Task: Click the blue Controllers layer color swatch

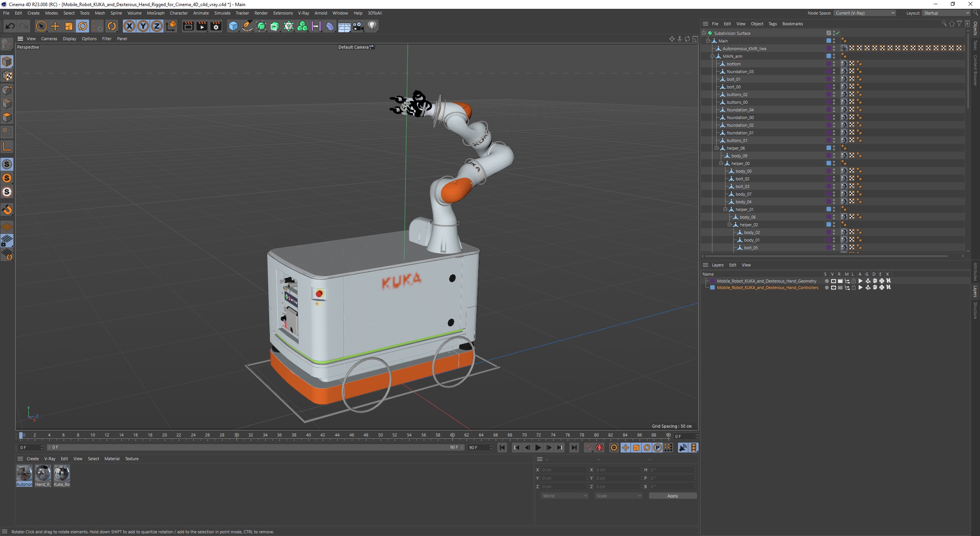Action: [712, 288]
